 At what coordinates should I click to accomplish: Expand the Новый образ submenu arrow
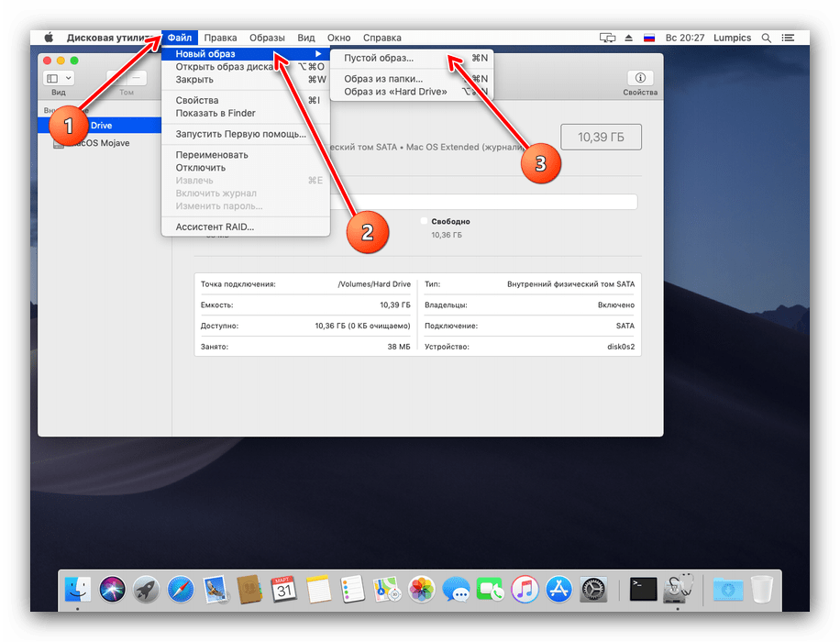[x=321, y=54]
